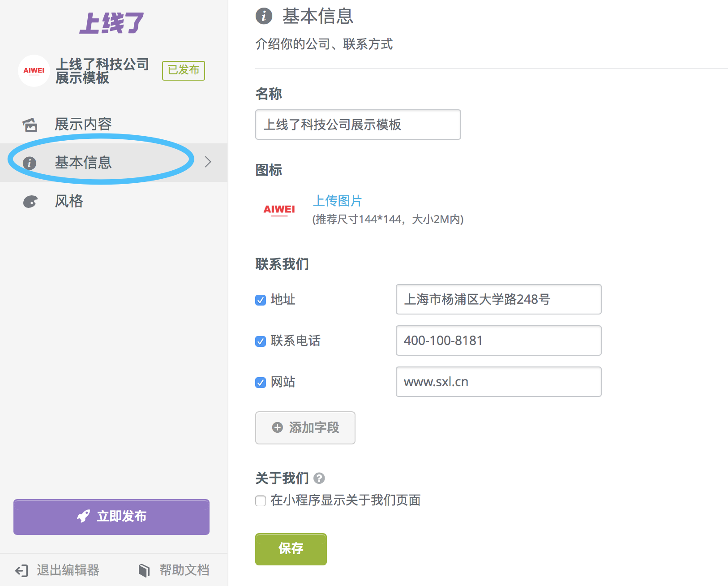Viewport: 728px width, 586px height.
Task: Click the phone field 400-100-8181
Action: [x=498, y=340]
